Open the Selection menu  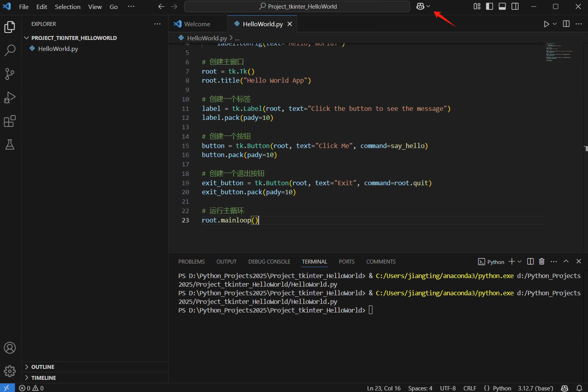(67, 7)
